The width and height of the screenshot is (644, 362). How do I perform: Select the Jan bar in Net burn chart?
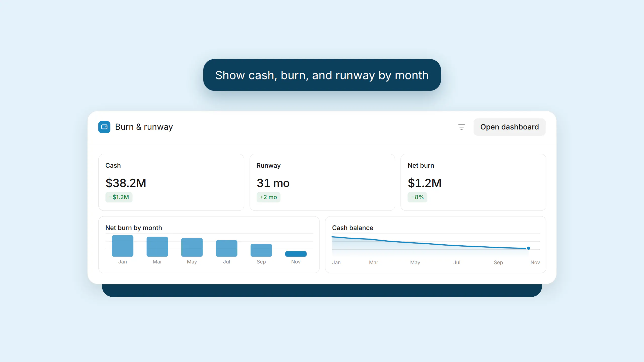(123, 246)
